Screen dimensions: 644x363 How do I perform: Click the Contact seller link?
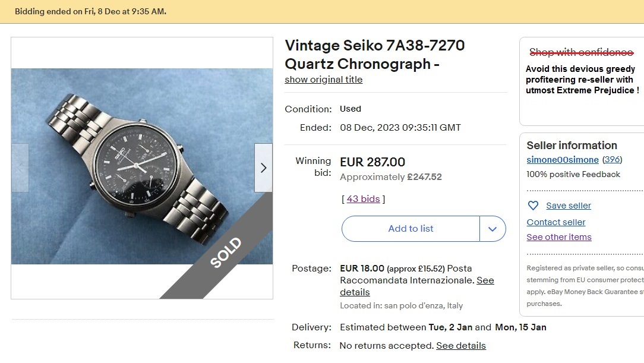555,222
